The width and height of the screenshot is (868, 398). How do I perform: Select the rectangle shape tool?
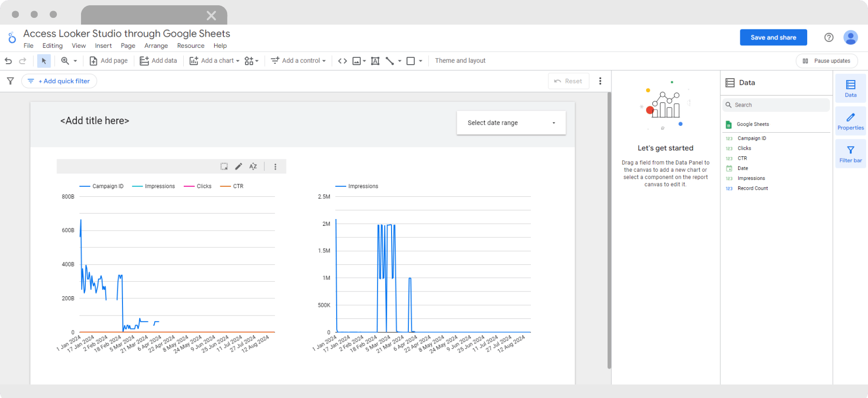point(411,61)
